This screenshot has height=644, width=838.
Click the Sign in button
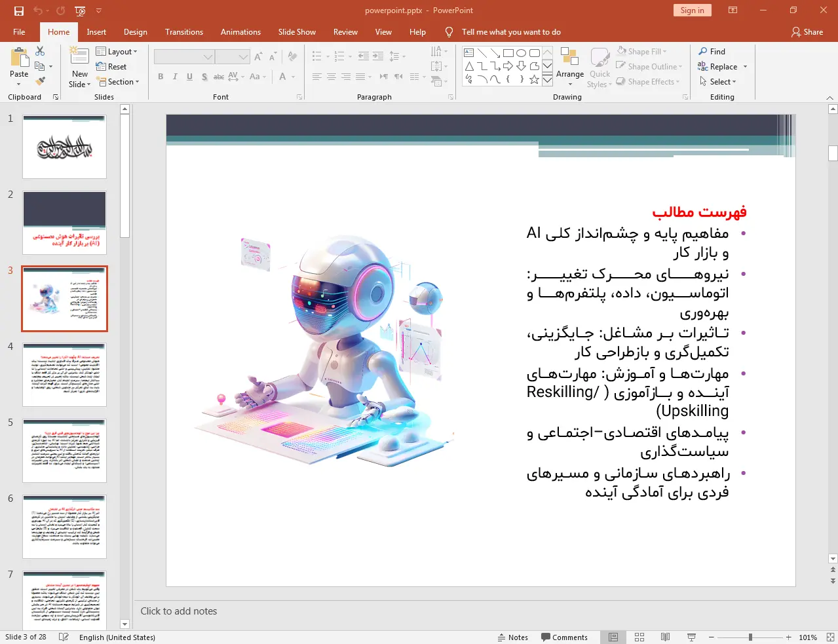click(x=692, y=10)
